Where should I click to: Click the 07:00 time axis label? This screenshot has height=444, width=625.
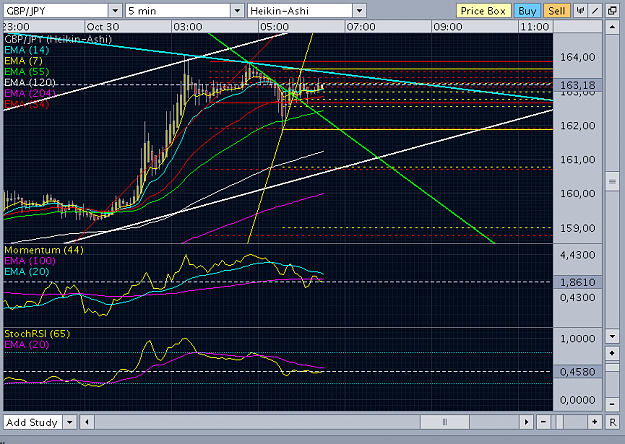click(x=361, y=27)
